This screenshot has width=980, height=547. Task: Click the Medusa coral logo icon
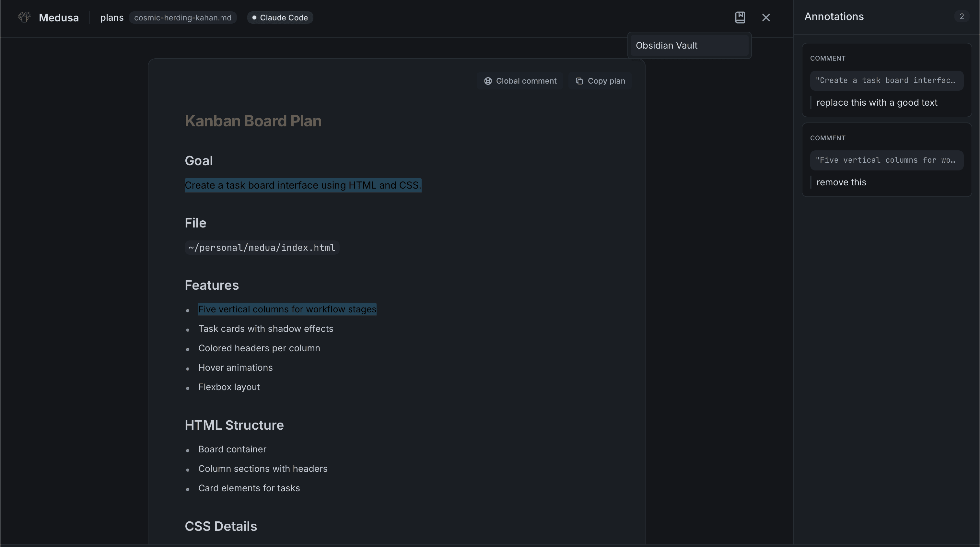24,17
